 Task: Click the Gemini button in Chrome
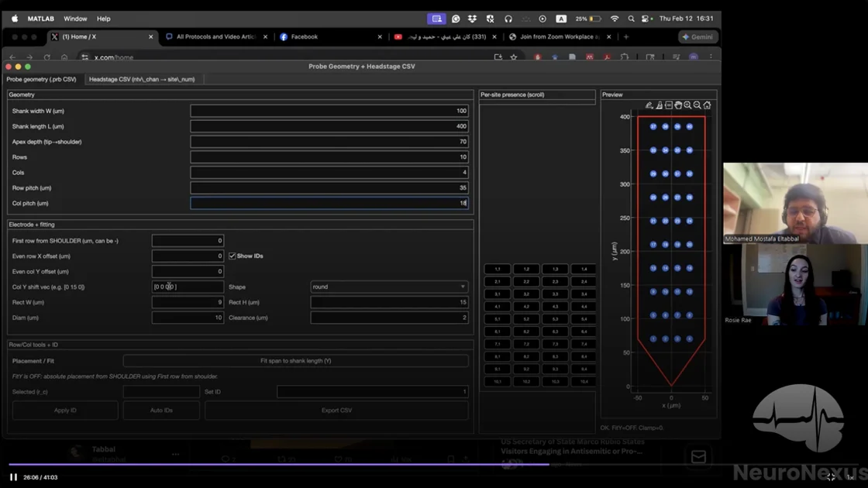[696, 36]
